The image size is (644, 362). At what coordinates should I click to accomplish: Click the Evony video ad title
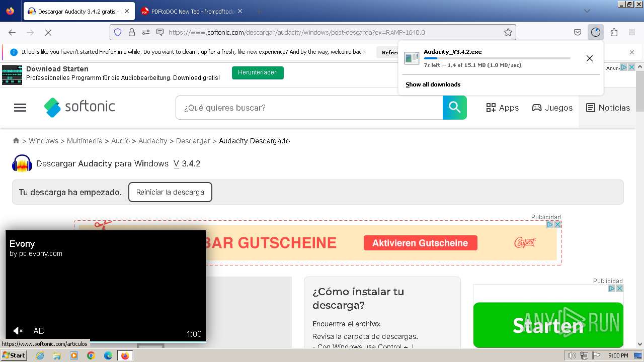(22, 244)
